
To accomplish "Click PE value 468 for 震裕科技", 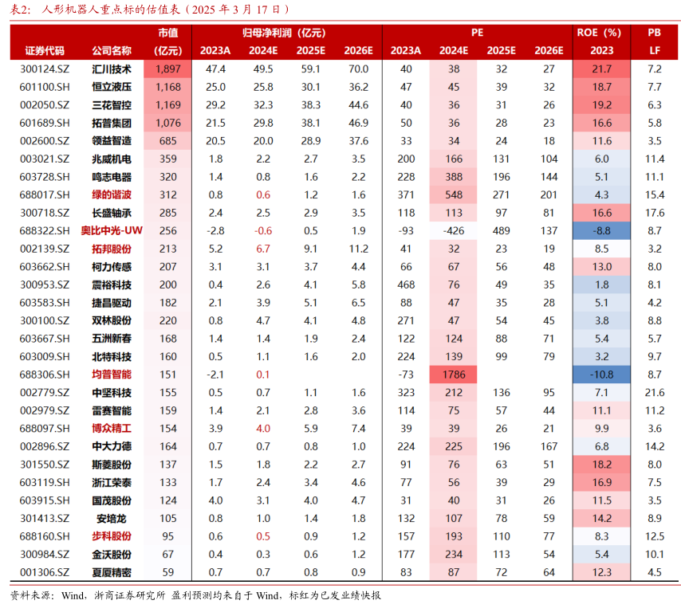I will [406, 284].
